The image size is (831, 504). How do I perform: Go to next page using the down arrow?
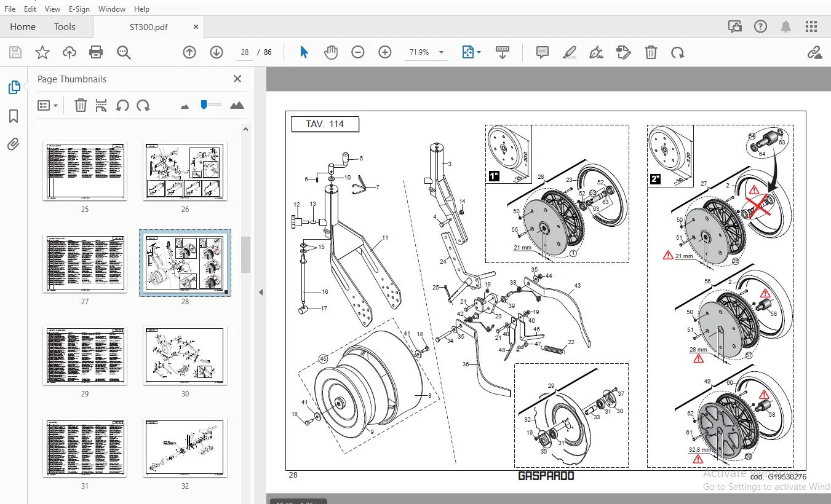click(217, 52)
